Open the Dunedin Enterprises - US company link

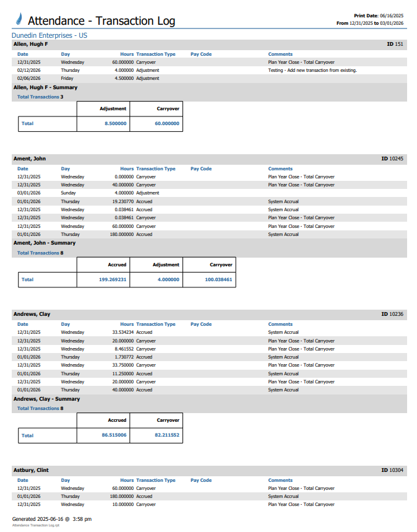(49, 36)
